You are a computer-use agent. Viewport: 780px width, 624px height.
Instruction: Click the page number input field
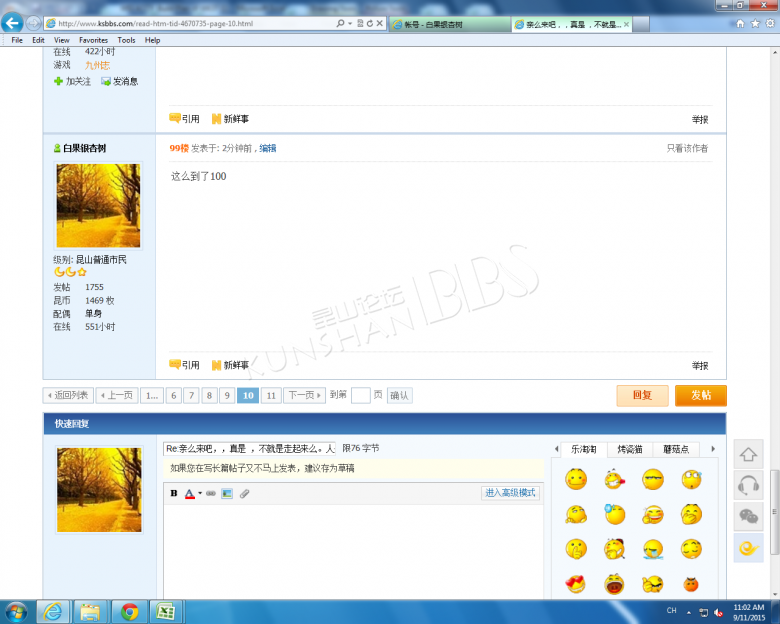coord(361,395)
